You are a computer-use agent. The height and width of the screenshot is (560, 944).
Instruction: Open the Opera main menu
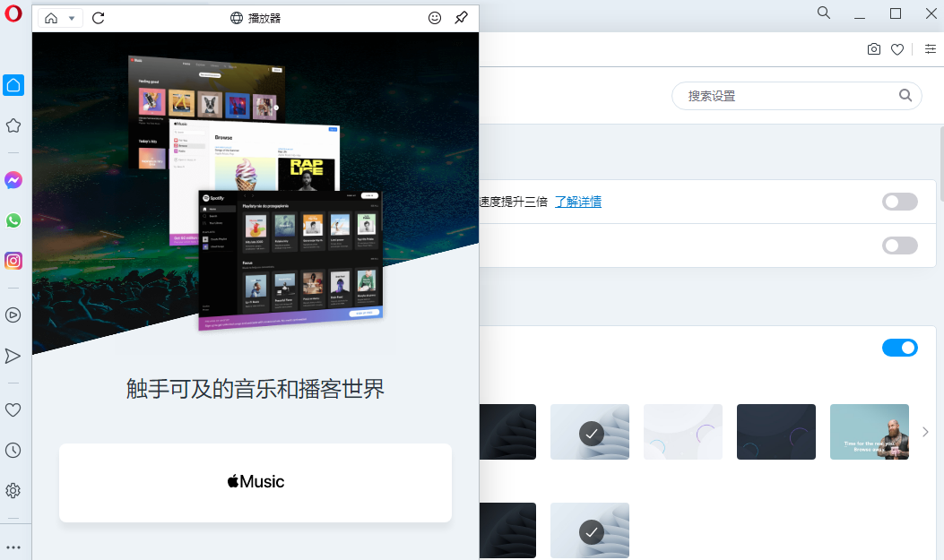(13, 16)
